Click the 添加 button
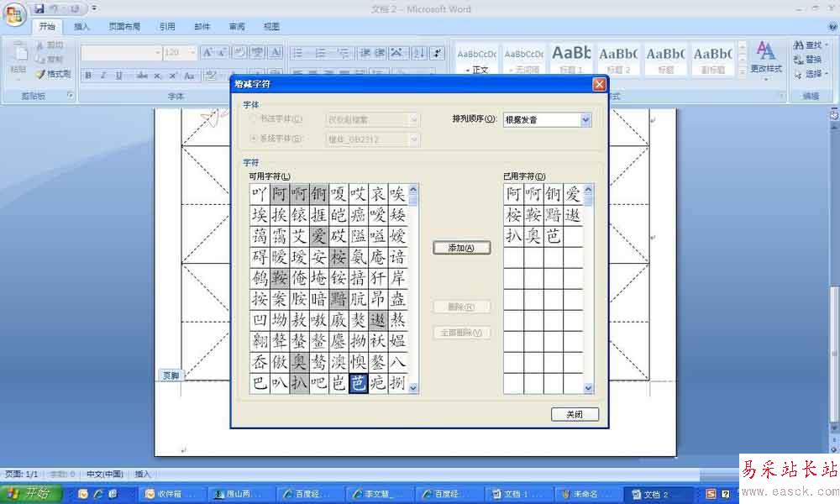Image resolution: width=840 pixels, height=504 pixels. [461, 248]
